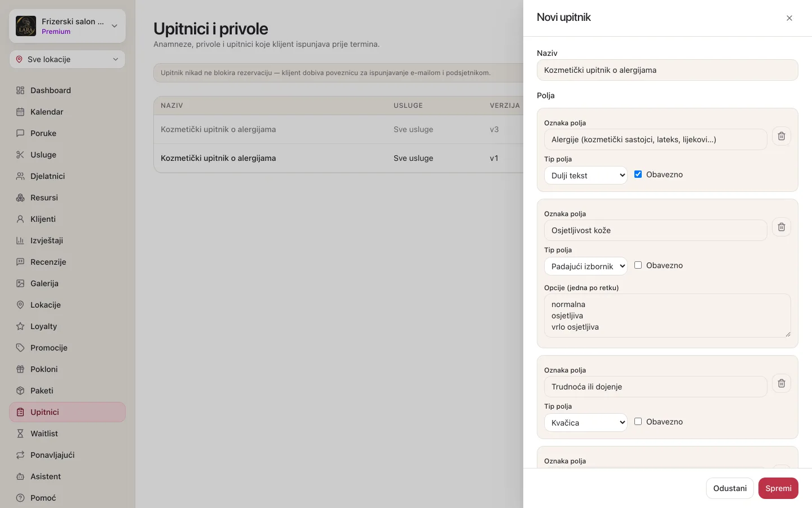Open the Padajući izbornik field type dropdown
The image size is (812, 508).
[586, 266]
